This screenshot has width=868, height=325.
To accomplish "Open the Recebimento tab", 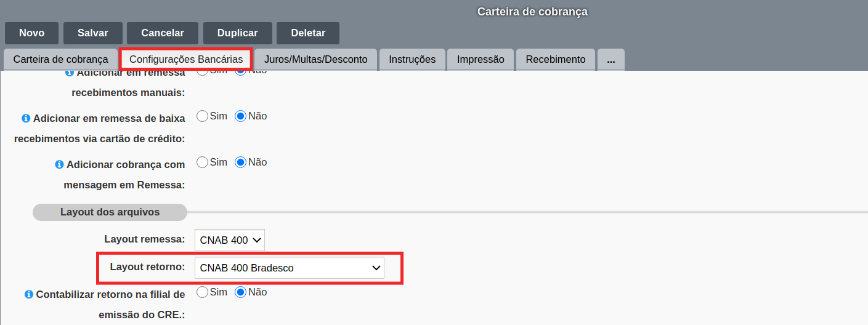I will point(556,60).
